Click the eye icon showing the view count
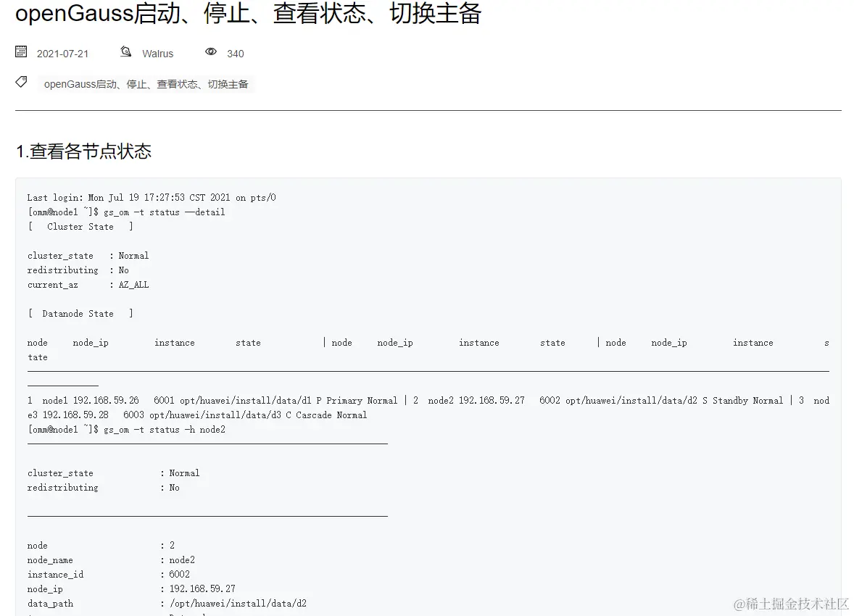The width and height of the screenshot is (854, 616). point(211,52)
